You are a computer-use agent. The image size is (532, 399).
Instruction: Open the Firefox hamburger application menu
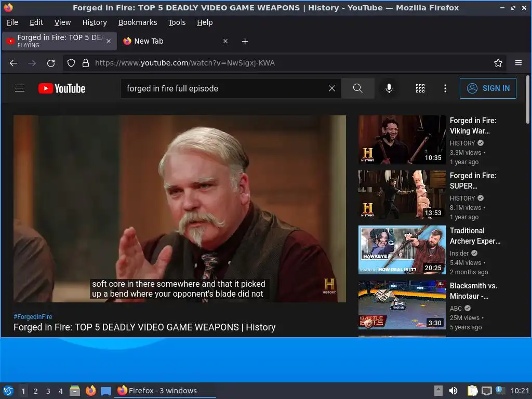(x=518, y=63)
